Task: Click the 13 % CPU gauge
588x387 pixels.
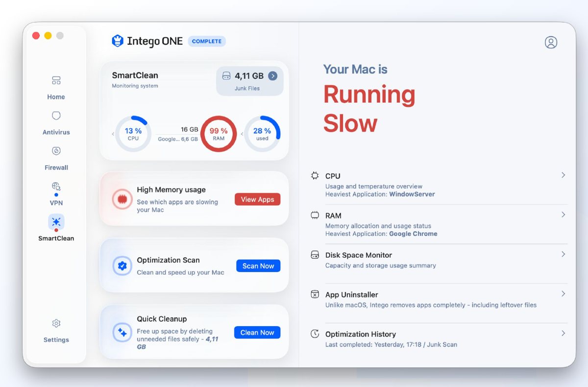Action: click(133, 134)
